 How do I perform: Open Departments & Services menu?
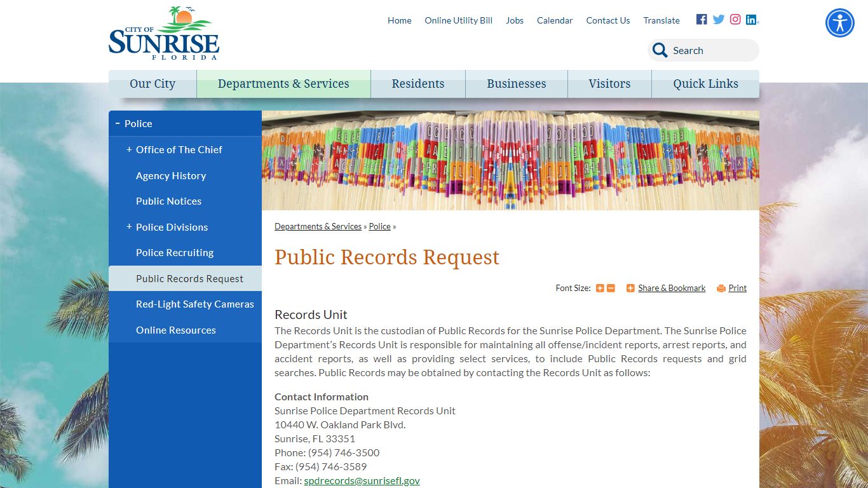(x=283, y=84)
